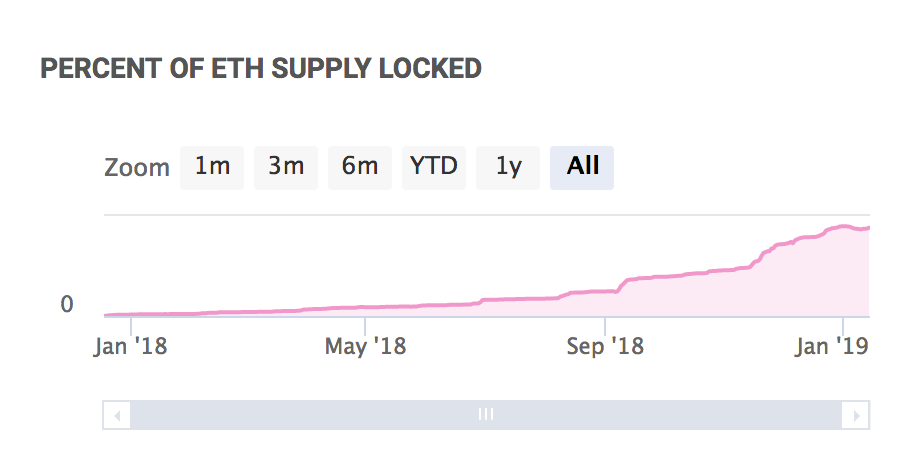The height and width of the screenshot is (470, 900).
Task: Click the Percent of ETH Supply Locked title
Action: (261, 69)
